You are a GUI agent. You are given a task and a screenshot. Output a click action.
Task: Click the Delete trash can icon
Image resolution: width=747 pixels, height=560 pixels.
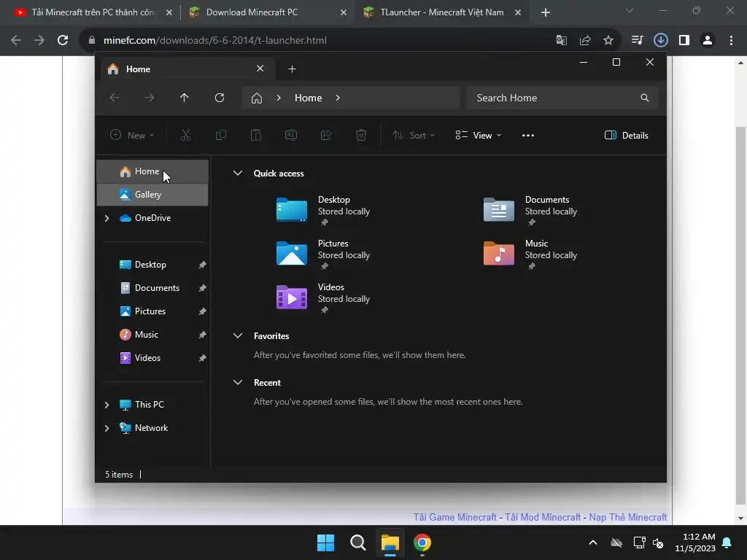tap(361, 135)
